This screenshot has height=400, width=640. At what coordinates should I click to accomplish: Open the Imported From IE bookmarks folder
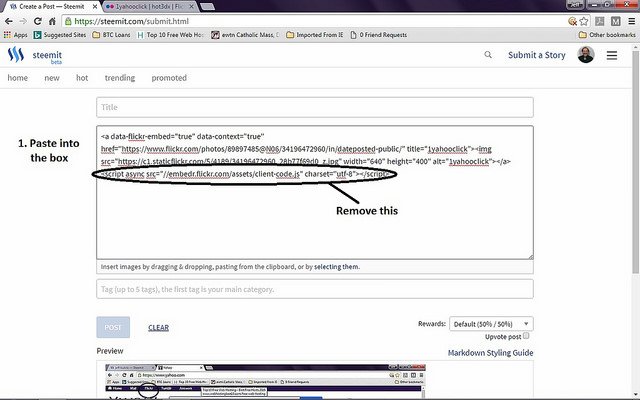pyautogui.click(x=315, y=35)
